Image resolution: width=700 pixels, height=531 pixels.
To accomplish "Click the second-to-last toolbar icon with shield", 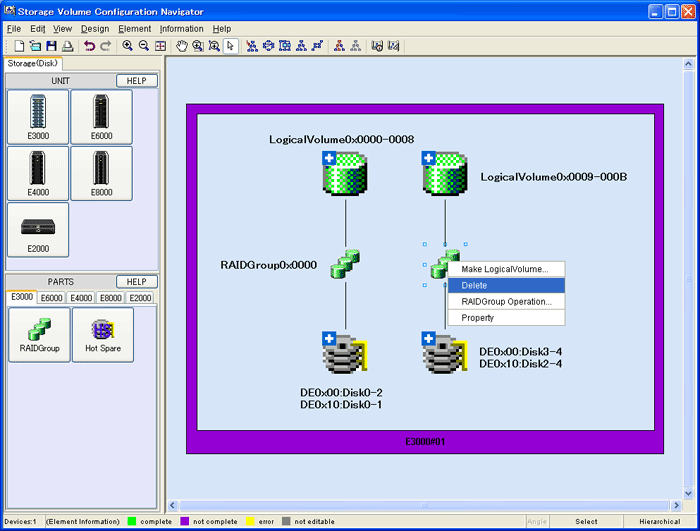I will coord(377,46).
